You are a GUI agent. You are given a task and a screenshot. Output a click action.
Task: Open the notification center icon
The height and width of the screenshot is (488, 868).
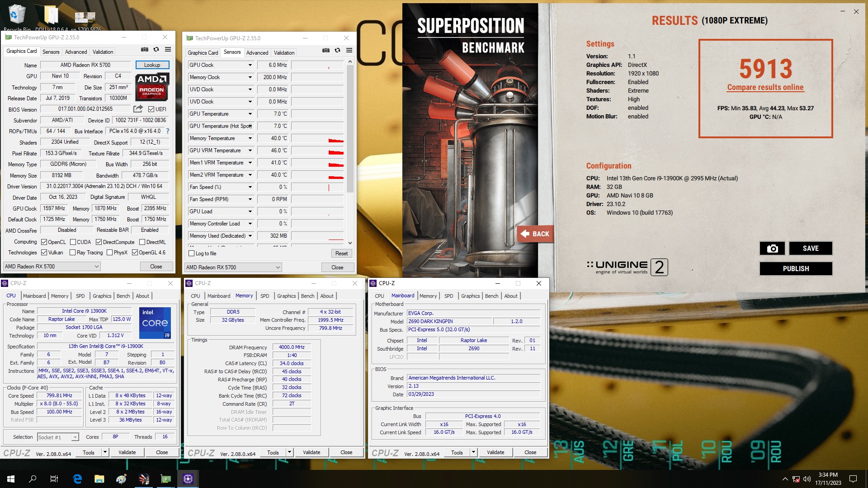click(x=853, y=479)
